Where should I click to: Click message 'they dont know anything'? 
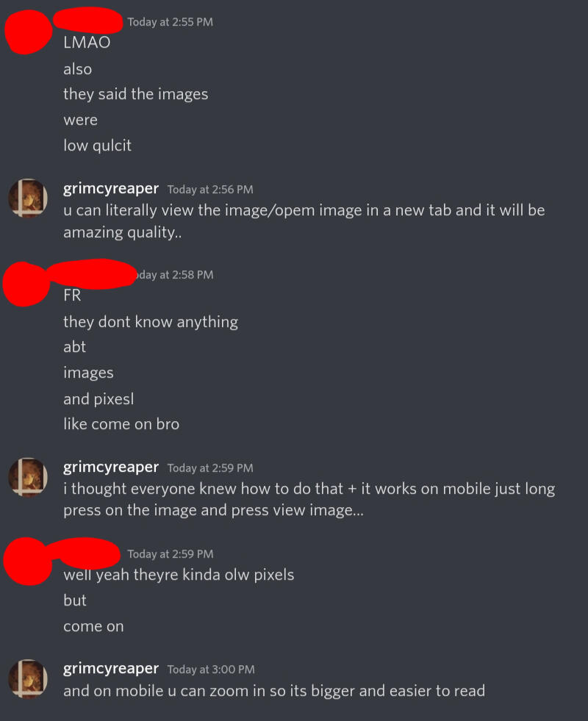pyautogui.click(x=151, y=322)
